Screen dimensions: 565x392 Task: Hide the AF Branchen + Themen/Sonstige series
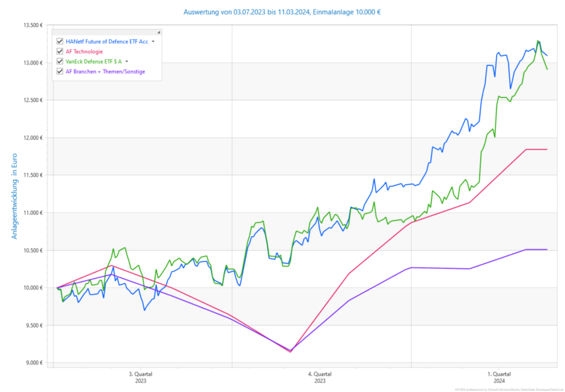coord(60,71)
